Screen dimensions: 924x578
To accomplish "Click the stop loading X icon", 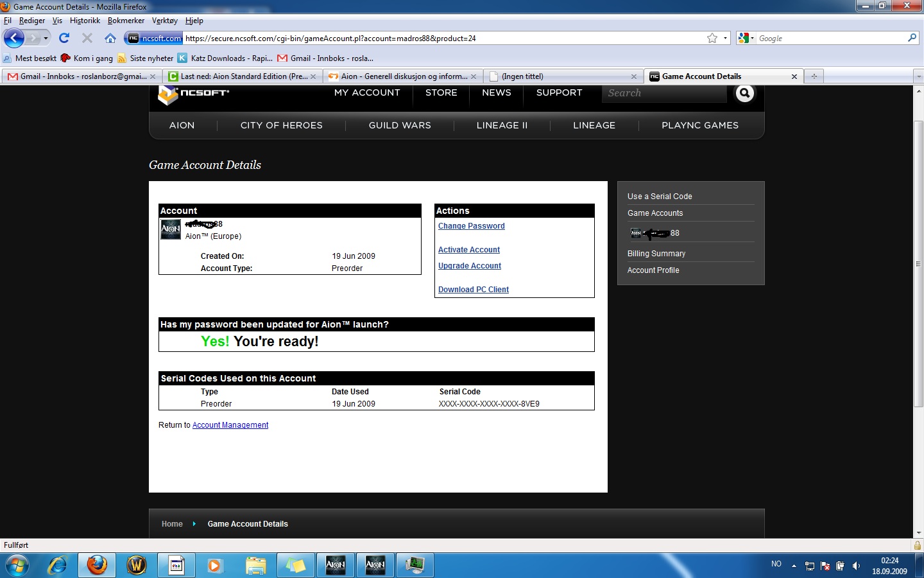I will [x=87, y=38].
